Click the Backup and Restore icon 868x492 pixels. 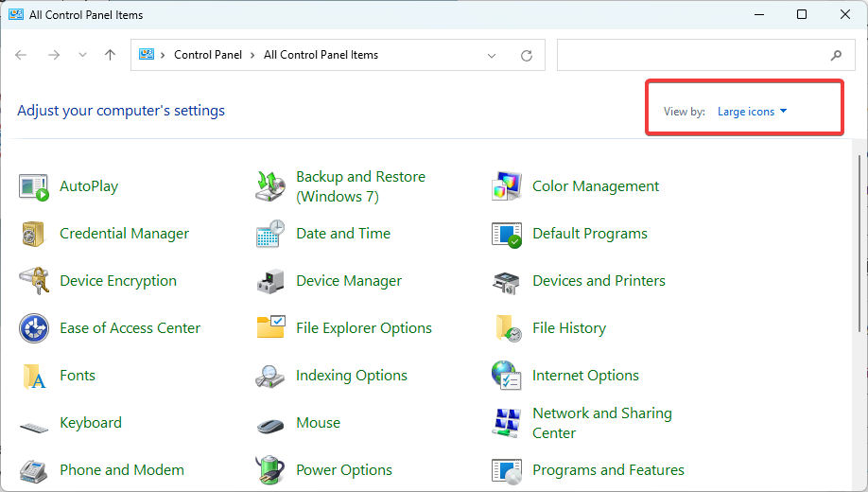coord(270,186)
